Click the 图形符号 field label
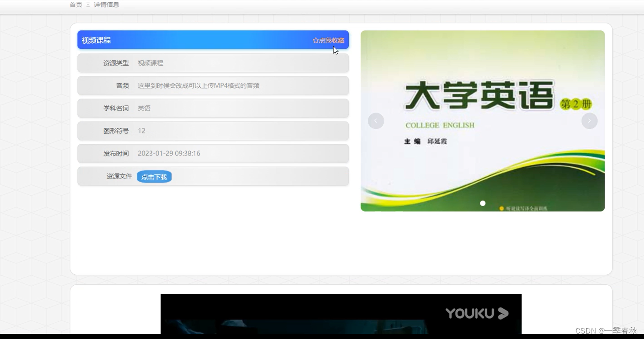Image resolution: width=644 pixels, height=339 pixels. [116, 131]
